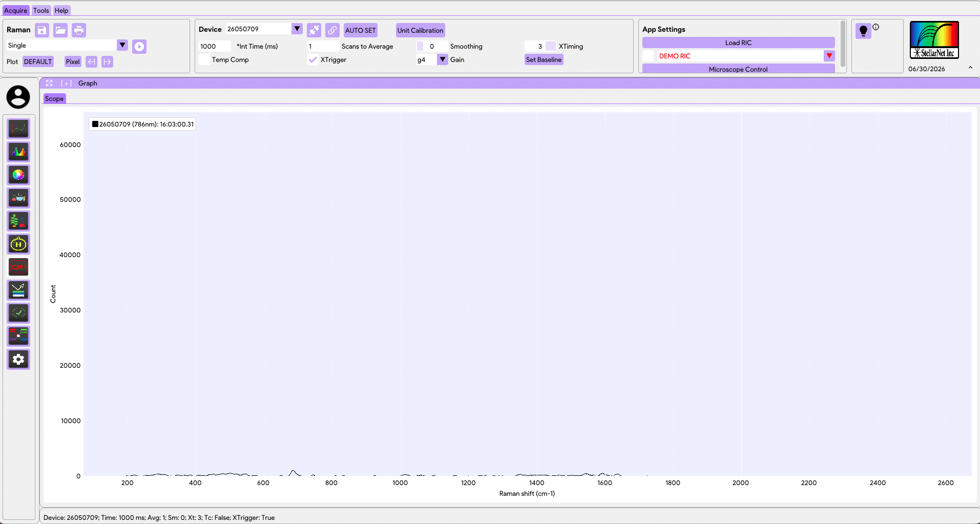
Task: Open a file with the folder icon
Action: tap(60, 30)
